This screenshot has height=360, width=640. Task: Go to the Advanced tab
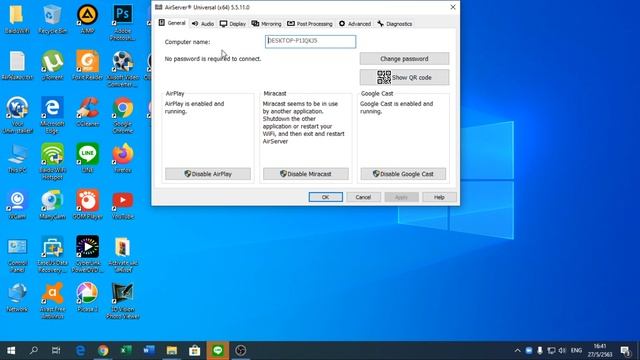tap(355, 24)
